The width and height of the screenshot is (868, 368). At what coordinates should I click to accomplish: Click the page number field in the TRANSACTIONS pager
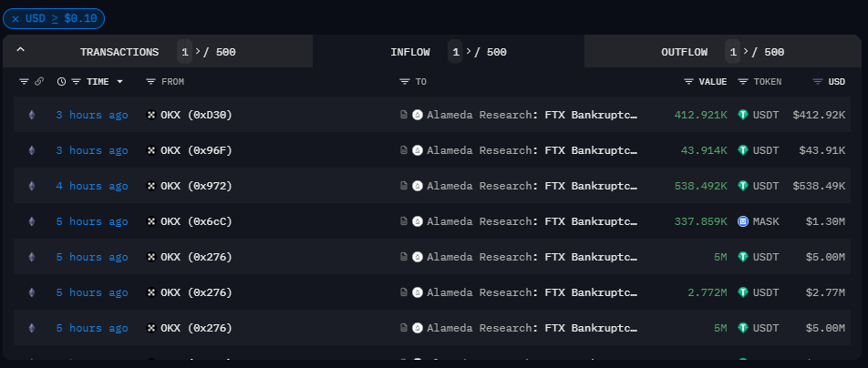[x=183, y=52]
